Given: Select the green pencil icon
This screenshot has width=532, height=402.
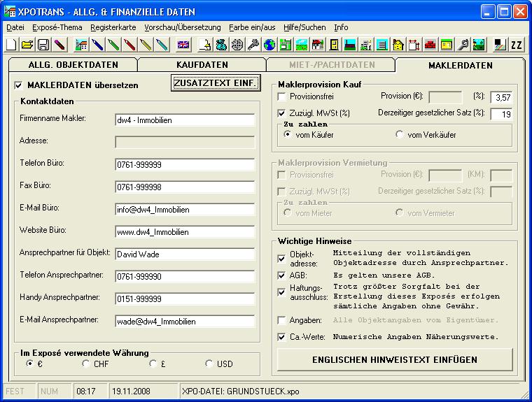Looking at the screenshot, I should tap(113, 45).
